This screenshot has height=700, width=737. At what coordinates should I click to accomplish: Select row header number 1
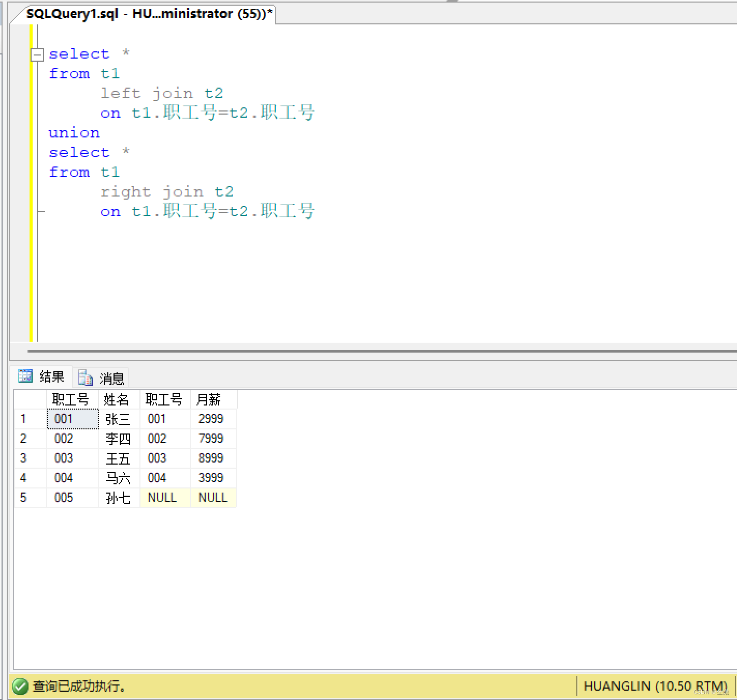coord(30,419)
